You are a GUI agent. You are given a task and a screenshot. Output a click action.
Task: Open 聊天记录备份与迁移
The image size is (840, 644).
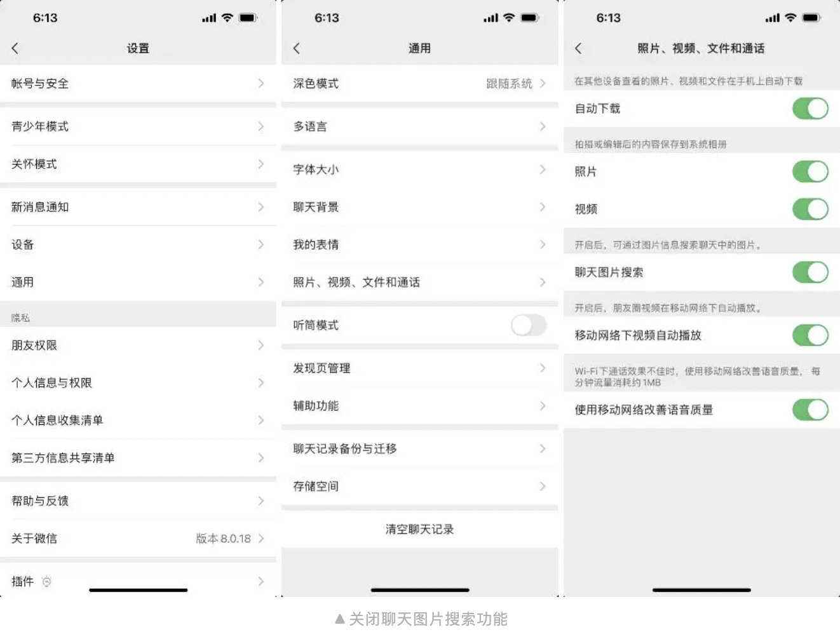coord(419,449)
